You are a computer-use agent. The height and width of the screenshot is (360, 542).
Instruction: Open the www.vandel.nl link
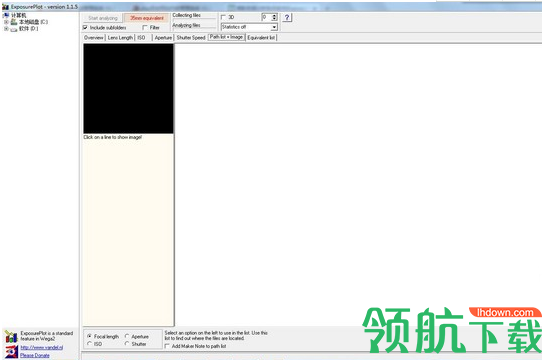(41, 348)
